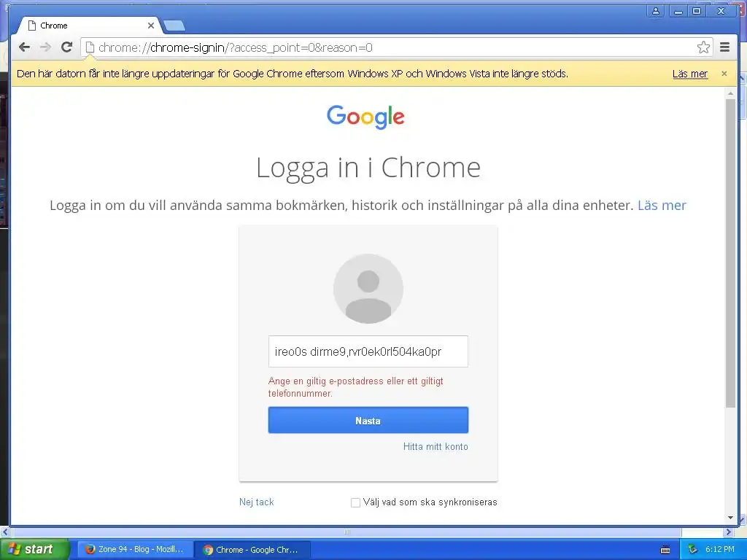Open a new tab
Viewport: 747px width, 560px height.
[x=174, y=26]
